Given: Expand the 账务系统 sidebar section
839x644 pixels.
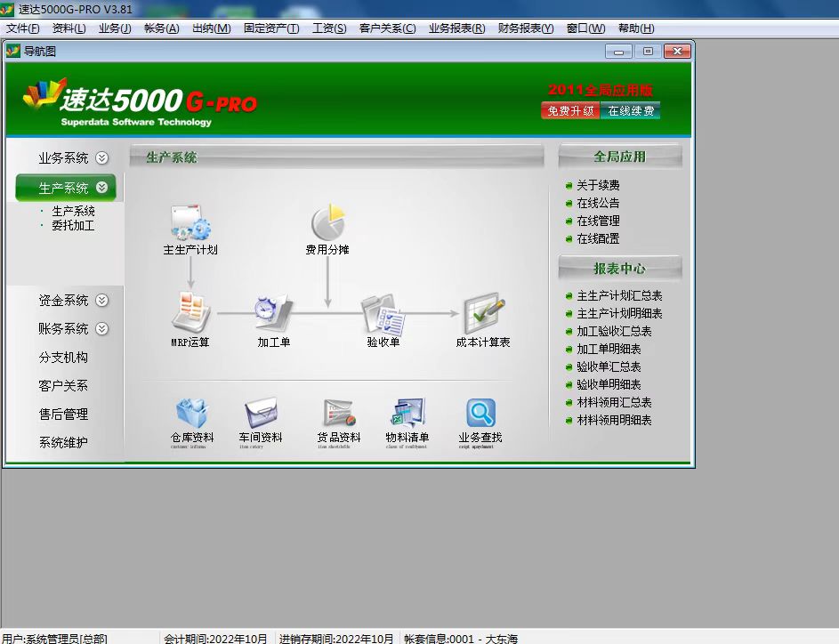Looking at the screenshot, I should point(102,329).
